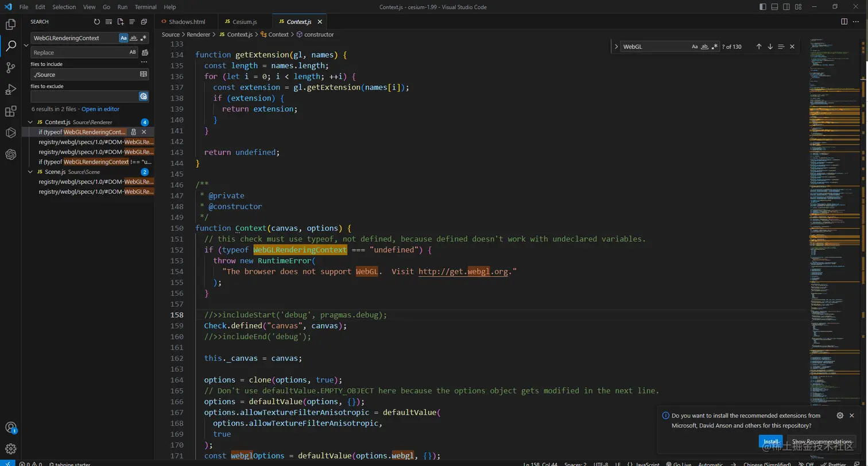Toggle search only in open editors
Image resolution: width=868 pixels, height=466 pixels.
pos(144,74)
